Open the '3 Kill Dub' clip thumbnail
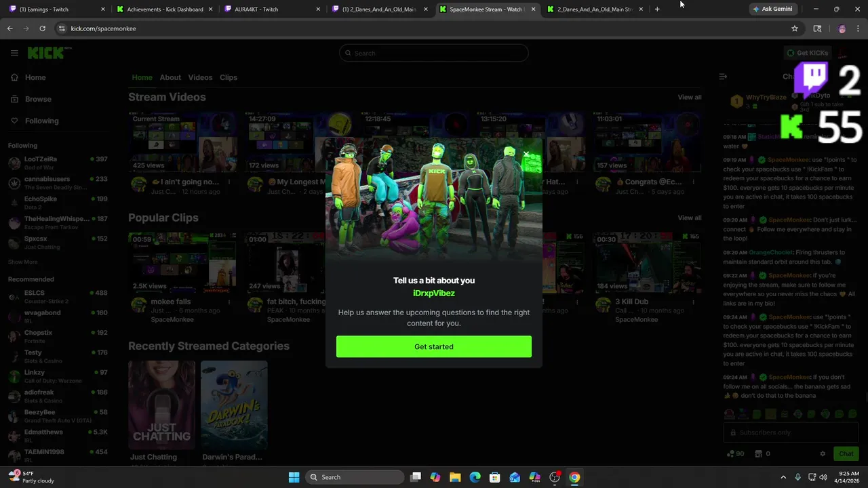Screen dimensions: 868x488 [x=647, y=264]
